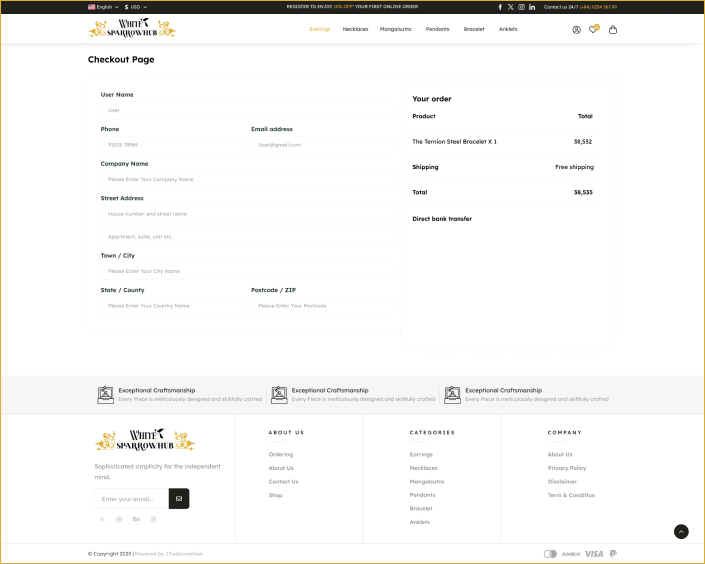
Task: Open the user account icon
Action: (x=577, y=29)
